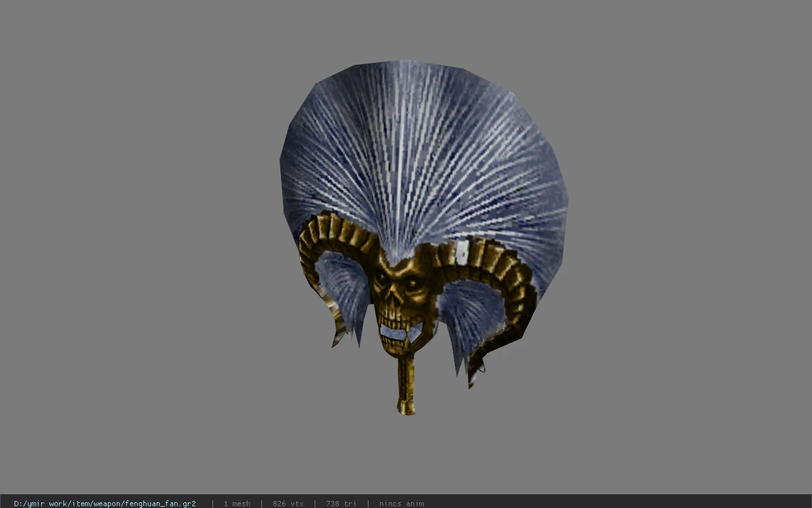This screenshot has width=812, height=508.
Task: Select the skull fan 3D model in viewport
Action: coord(423,237)
